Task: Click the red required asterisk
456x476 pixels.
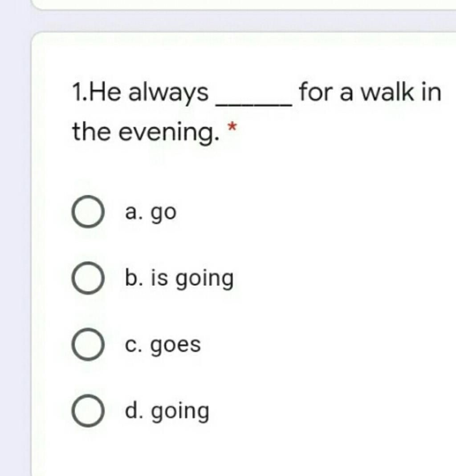Action: click(x=232, y=126)
